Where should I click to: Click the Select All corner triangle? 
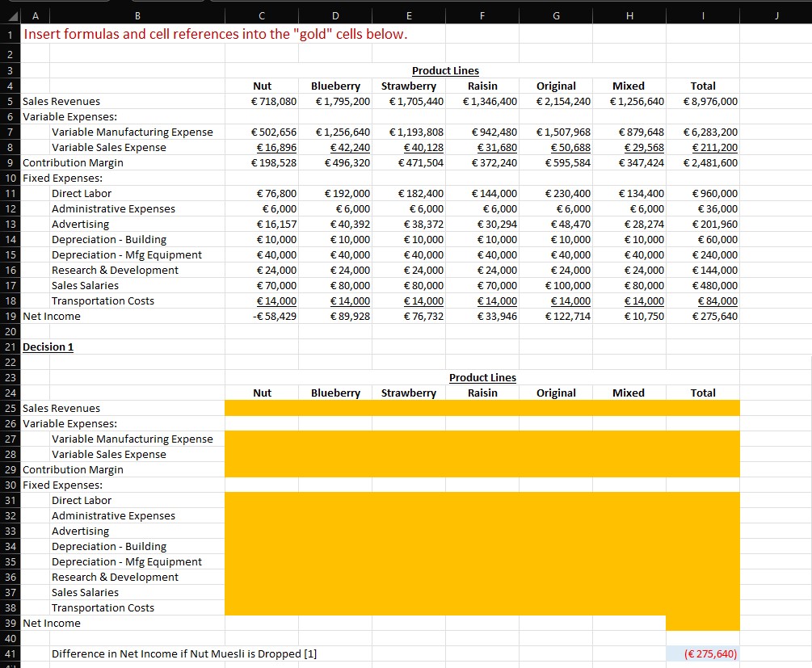(x=13, y=17)
